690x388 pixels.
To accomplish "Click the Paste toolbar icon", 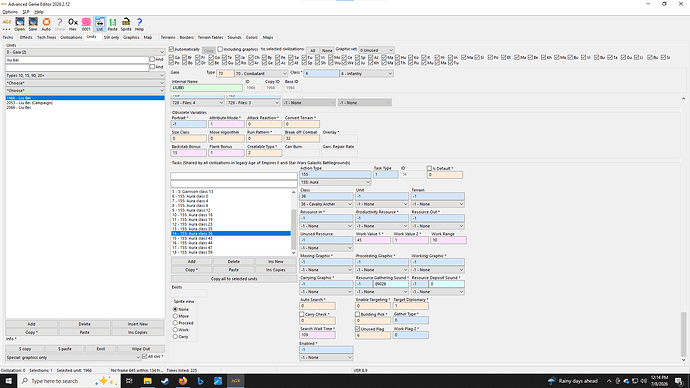I will point(113,24).
